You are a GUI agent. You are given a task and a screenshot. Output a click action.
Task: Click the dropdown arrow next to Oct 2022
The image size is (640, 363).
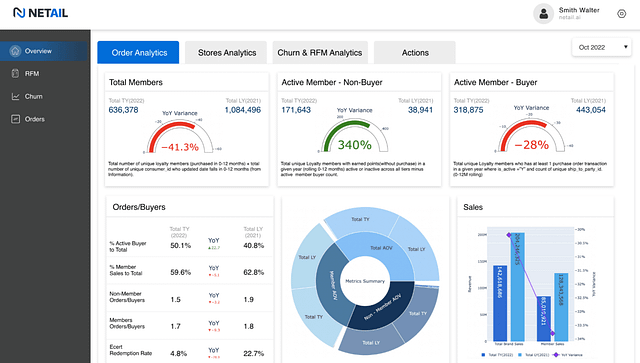625,47
